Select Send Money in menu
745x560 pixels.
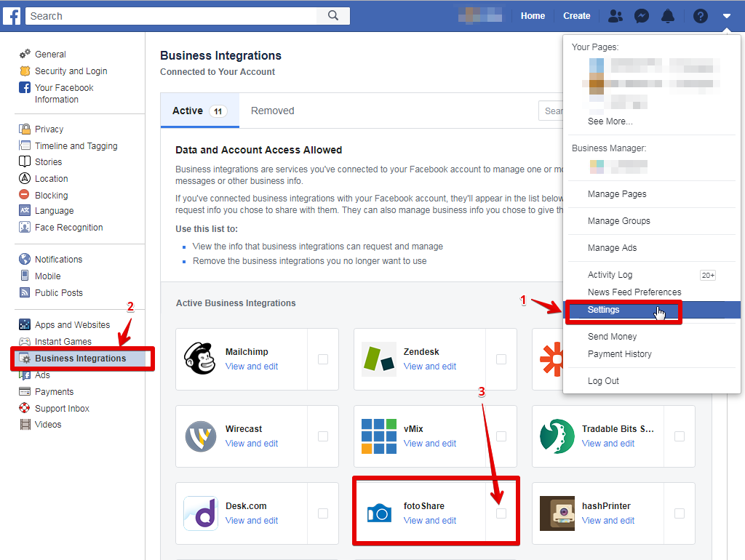[612, 336]
